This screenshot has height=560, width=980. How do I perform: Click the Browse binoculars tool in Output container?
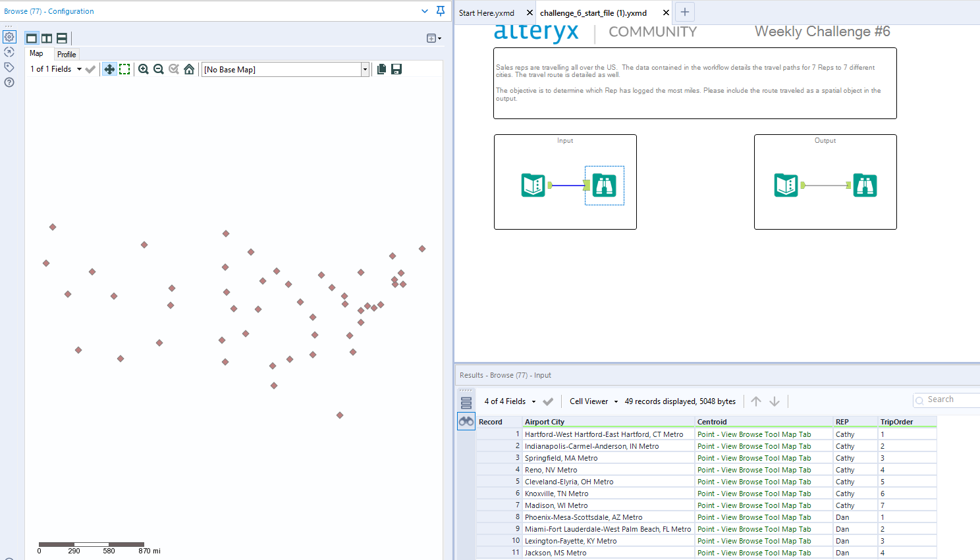click(864, 186)
